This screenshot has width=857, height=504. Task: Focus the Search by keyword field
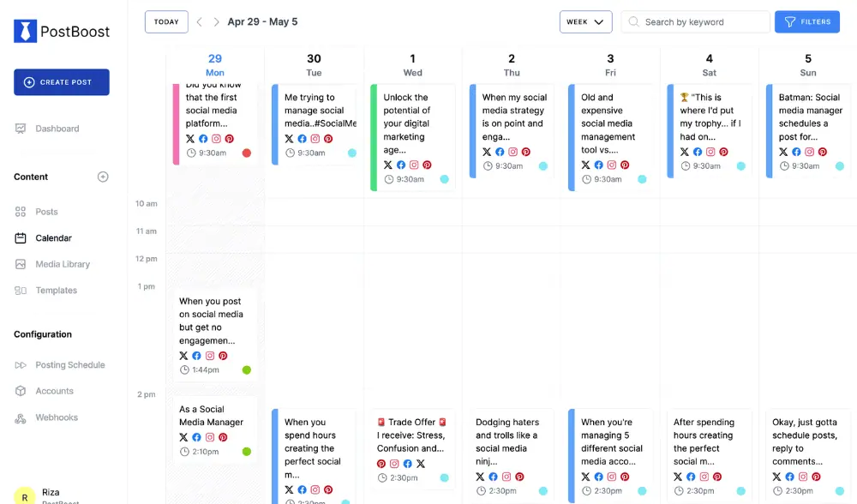coord(703,22)
